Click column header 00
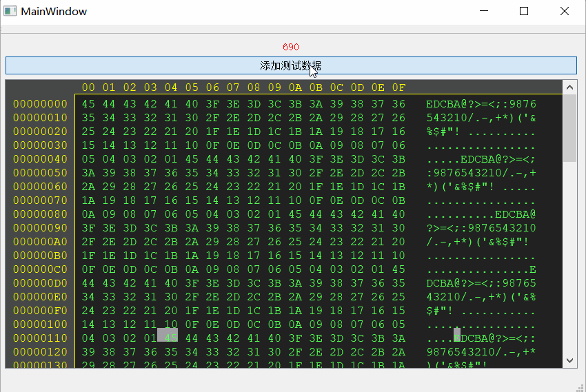 [x=88, y=87]
